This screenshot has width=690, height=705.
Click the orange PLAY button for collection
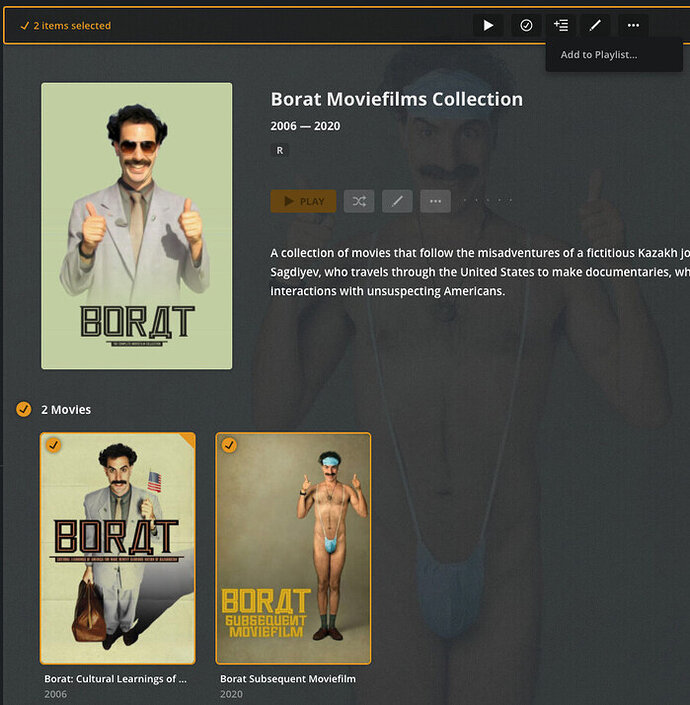click(x=303, y=201)
